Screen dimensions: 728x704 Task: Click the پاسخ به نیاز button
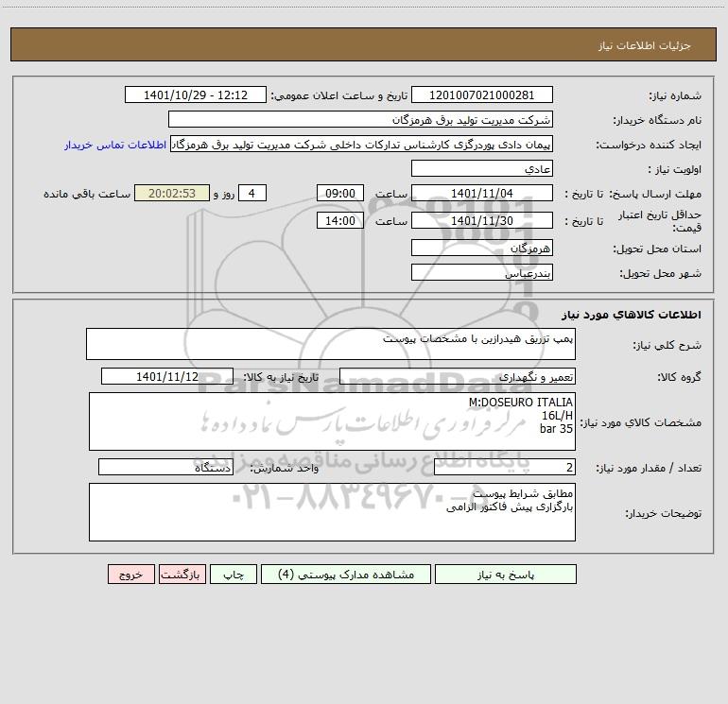[x=506, y=575]
